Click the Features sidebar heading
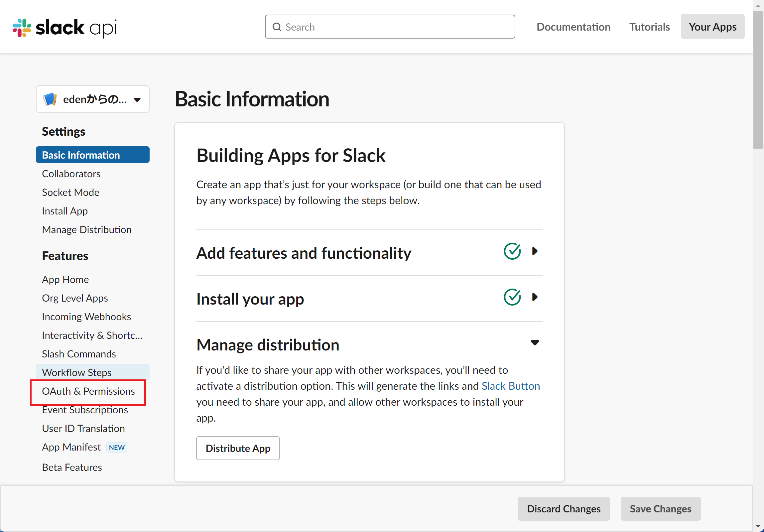 click(65, 256)
